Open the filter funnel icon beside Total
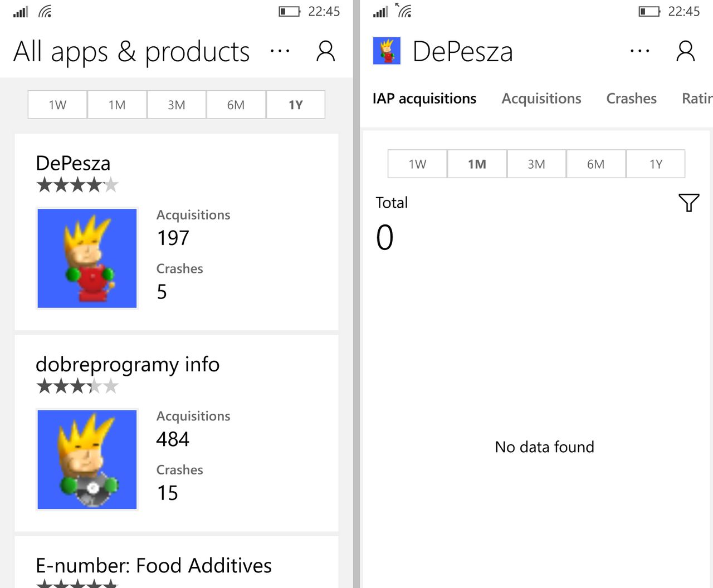 coord(689,203)
